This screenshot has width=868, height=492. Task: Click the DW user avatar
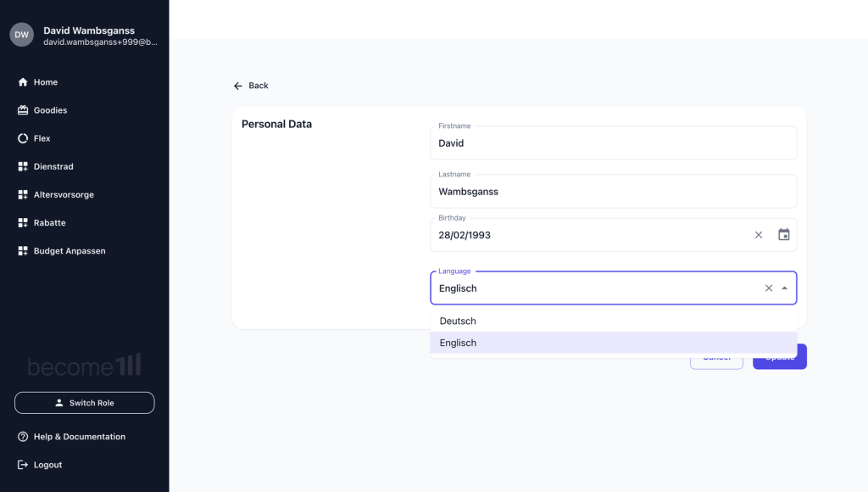point(21,35)
